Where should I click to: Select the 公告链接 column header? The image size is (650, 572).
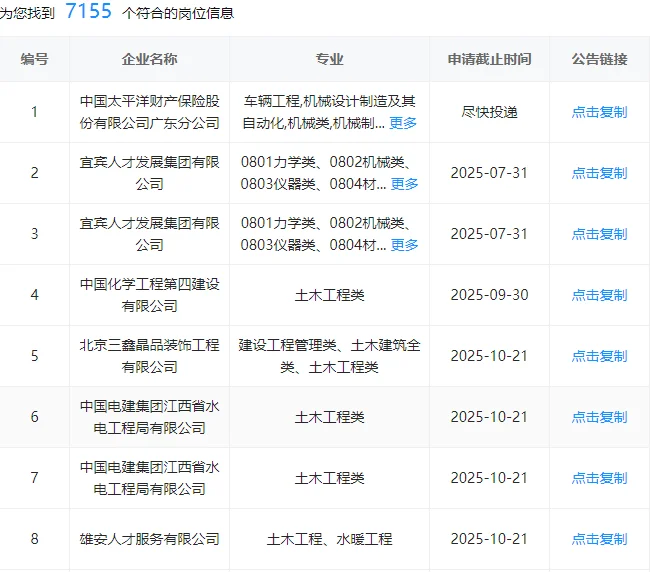(x=599, y=59)
